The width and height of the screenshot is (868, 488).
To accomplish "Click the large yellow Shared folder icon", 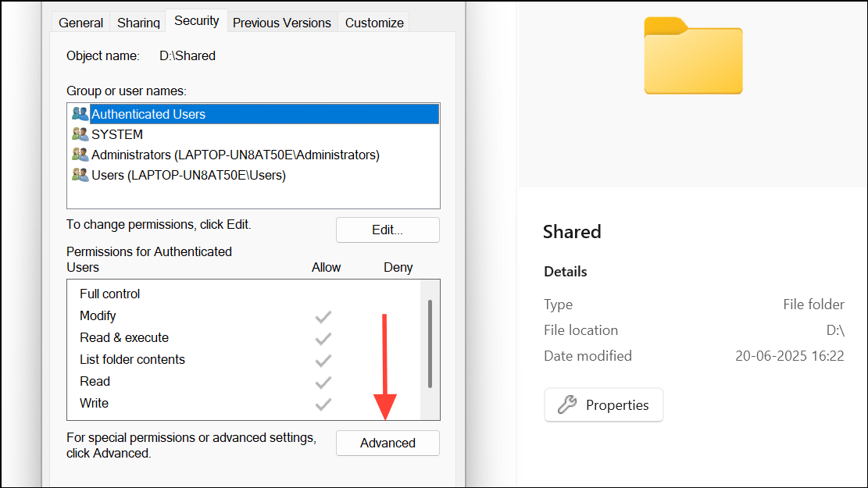I will click(693, 55).
